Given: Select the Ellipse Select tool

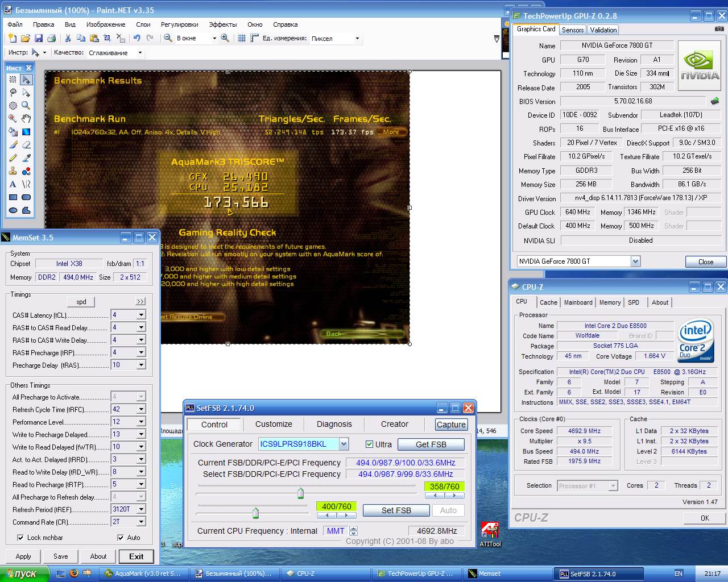Looking at the screenshot, I should [13, 106].
